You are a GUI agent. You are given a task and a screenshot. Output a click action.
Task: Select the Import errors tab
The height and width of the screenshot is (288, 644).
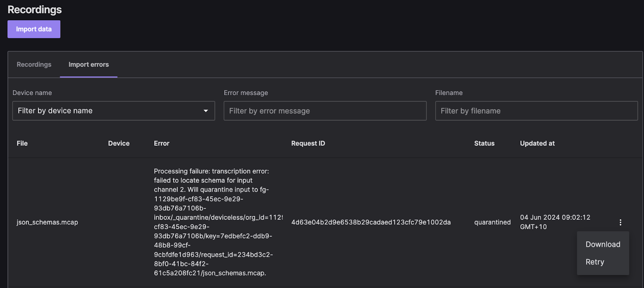89,64
